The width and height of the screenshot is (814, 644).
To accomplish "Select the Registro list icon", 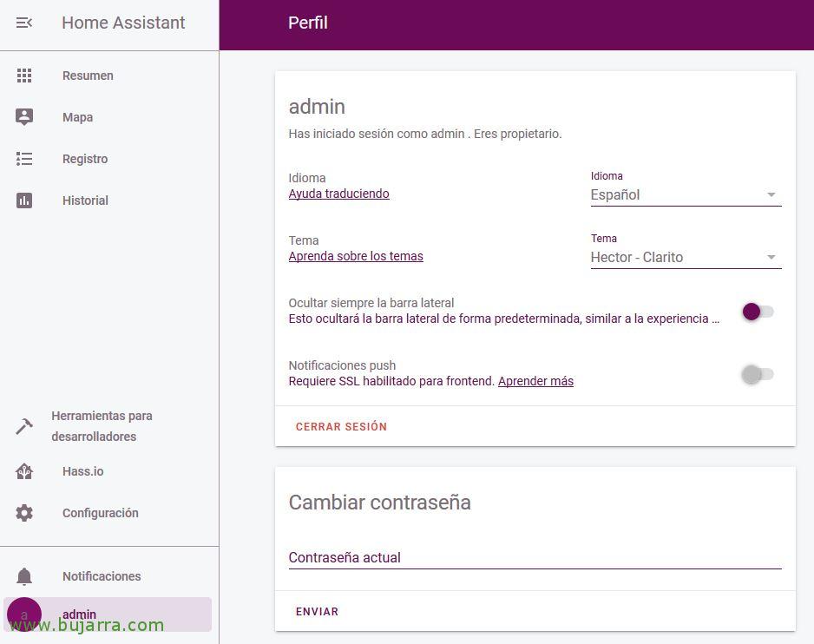I will [24, 159].
